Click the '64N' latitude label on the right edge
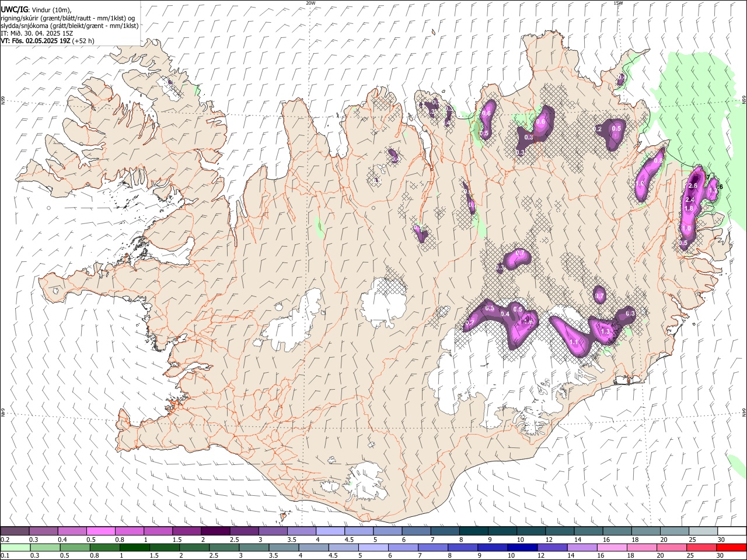This screenshot has height=560, width=747. point(744,412)
